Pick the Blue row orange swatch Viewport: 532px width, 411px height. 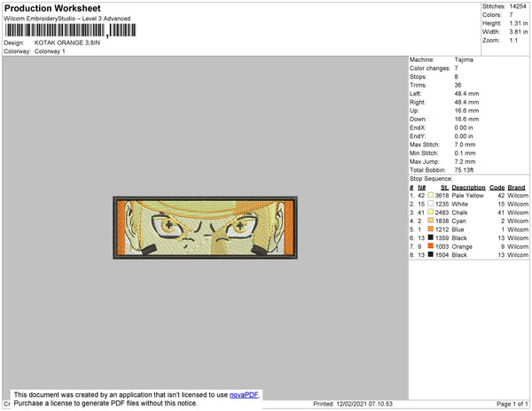point(431,229)
